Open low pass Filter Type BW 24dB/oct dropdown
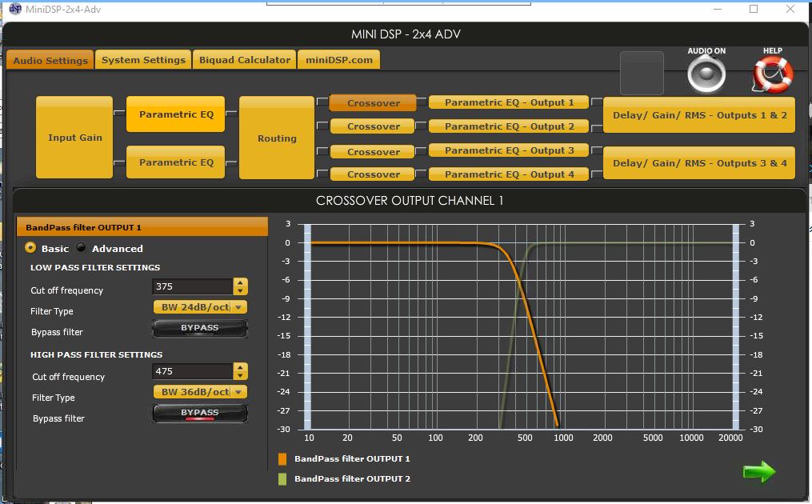This screenshot has width=812, height=504. coord(200,307)
